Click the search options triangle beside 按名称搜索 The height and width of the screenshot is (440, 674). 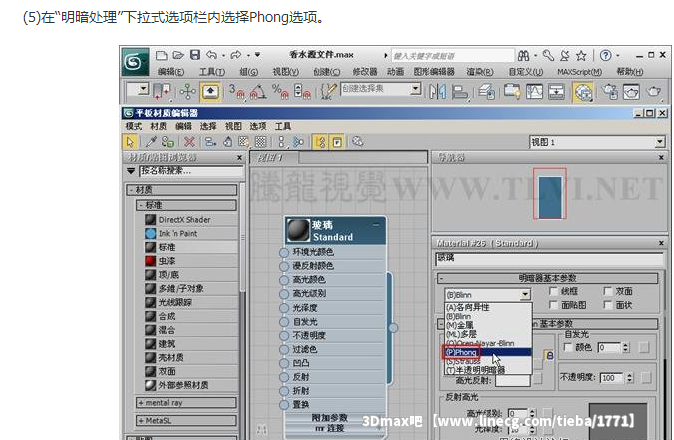(x=131, y=171)
